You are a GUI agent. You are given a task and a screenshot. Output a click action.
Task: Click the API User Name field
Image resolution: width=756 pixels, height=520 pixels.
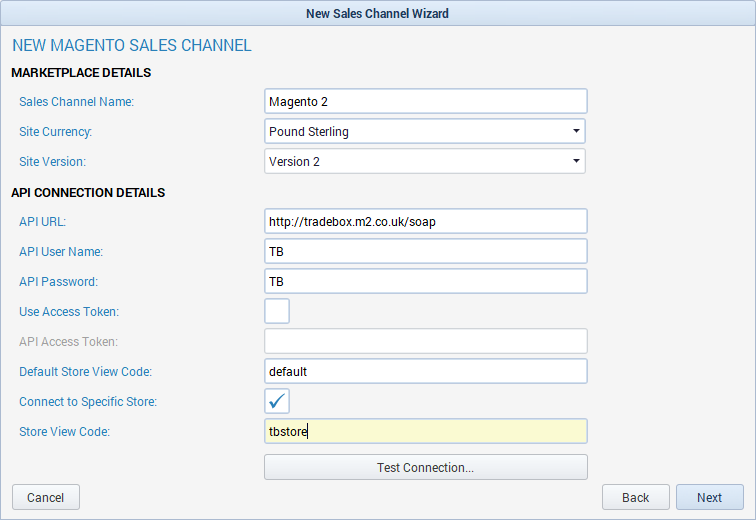[426, 251]
